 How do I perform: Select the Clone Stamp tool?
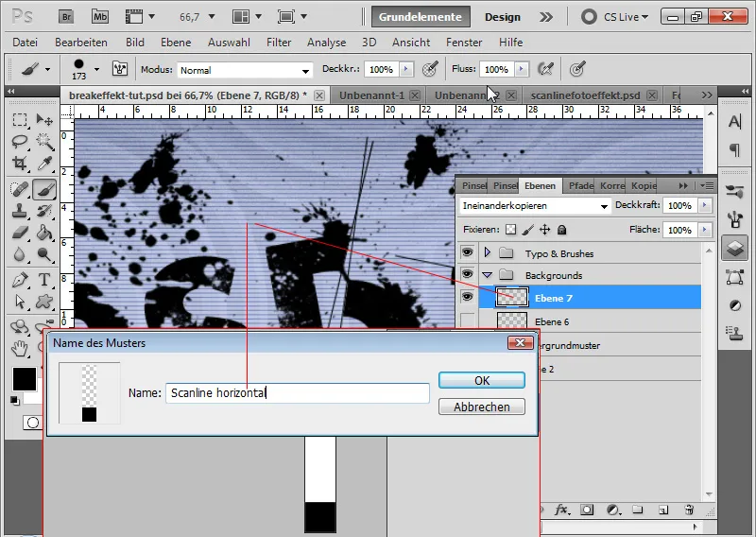(19, 211)
